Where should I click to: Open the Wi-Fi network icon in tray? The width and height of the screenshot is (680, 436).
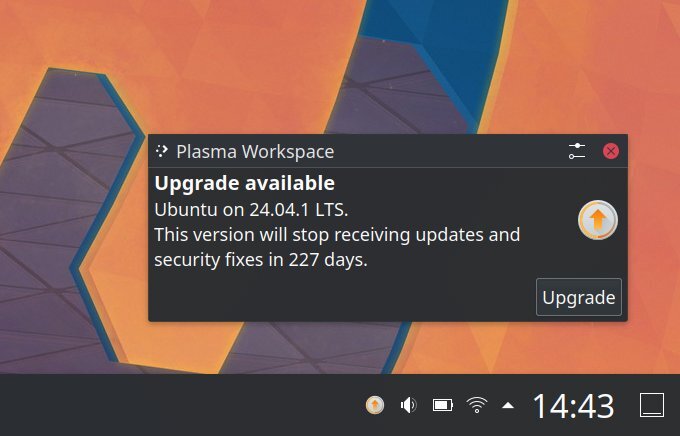477,405
